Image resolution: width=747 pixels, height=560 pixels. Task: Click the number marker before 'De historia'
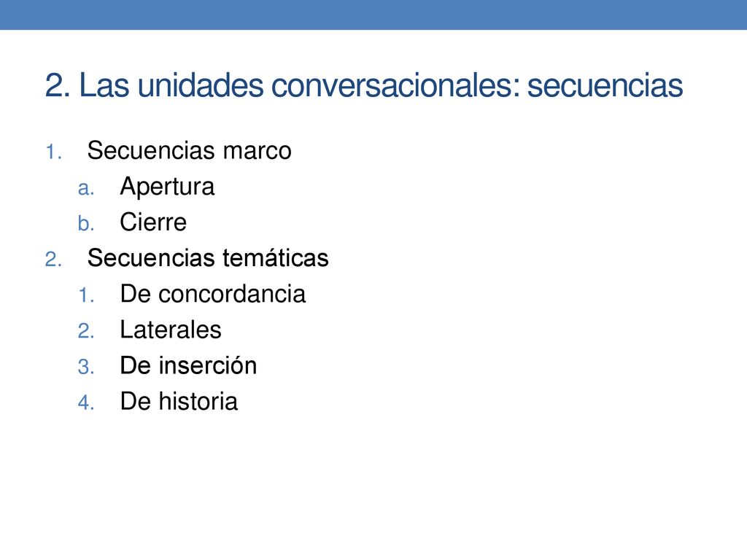click(x=86, y=403)
